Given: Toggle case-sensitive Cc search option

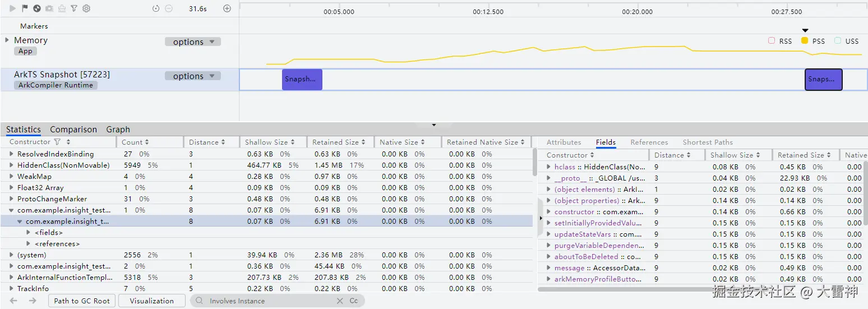Looking at the screenshot, I should (x=354, y=301).
